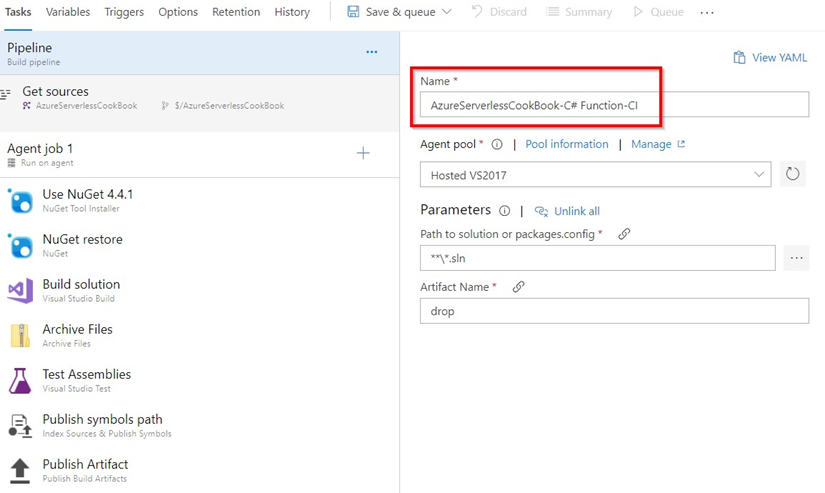Select the Build solution Visual Studio icon
The width and height of the screenshot is (825, 493).
[x=20, y=291]
